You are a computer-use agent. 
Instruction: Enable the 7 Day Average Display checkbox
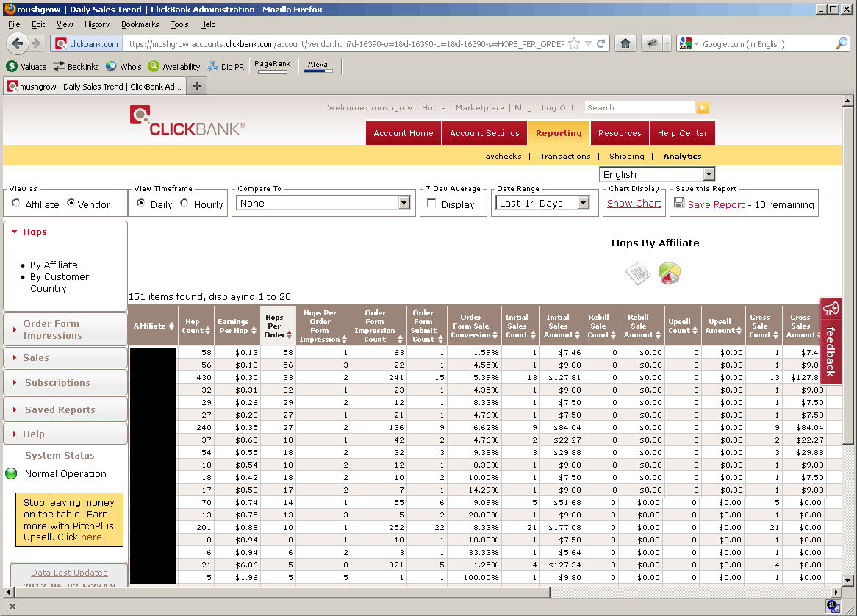pos(432,204)
